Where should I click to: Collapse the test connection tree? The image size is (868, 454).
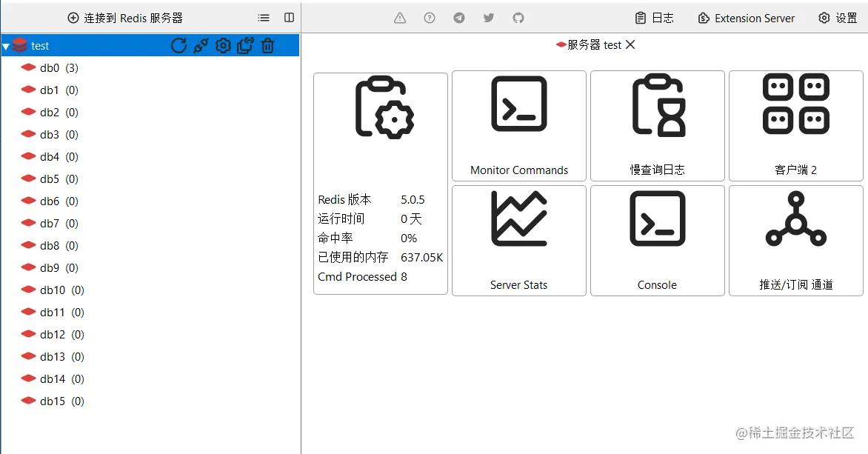point(5,46)
